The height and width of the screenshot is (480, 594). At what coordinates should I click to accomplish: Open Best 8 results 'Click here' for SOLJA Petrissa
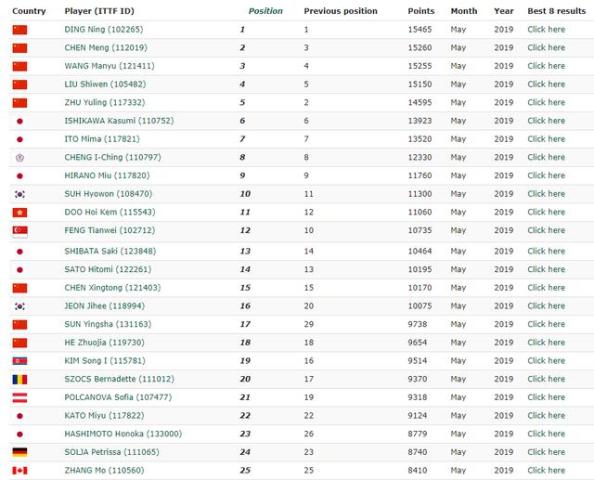coord(546,452)
